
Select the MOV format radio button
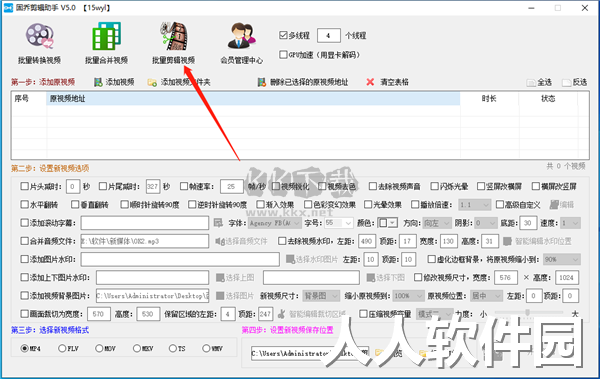pos(99,348)
